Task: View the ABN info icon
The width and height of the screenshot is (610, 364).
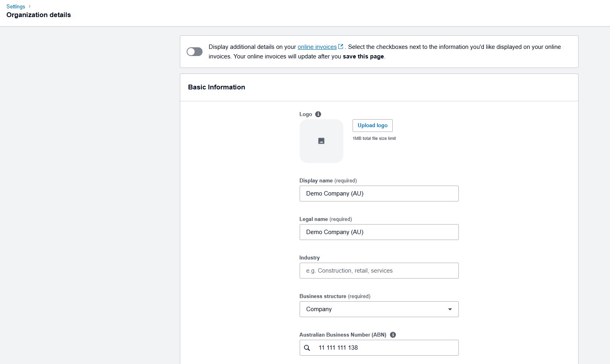Action: [393, 335]
